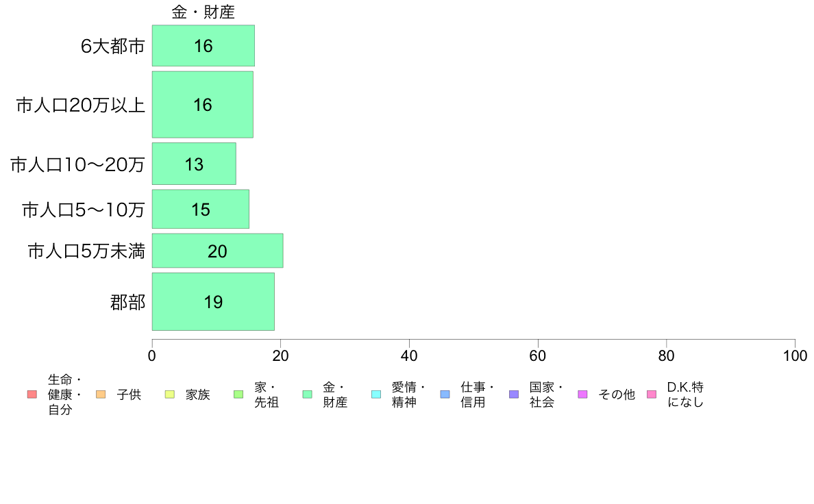Click the red 生命・健康・自分 legend swatch
814x504 pixels.
(x=32, y=394)
